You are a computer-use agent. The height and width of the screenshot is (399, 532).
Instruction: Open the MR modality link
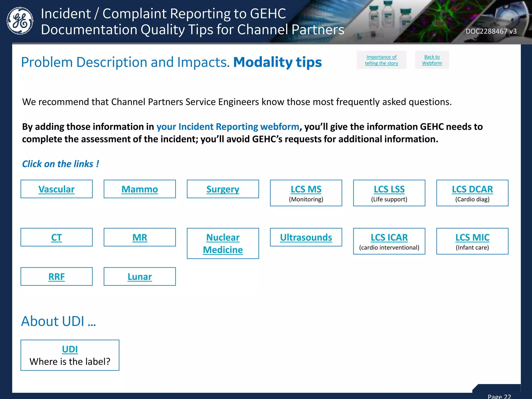pos(139,237)
